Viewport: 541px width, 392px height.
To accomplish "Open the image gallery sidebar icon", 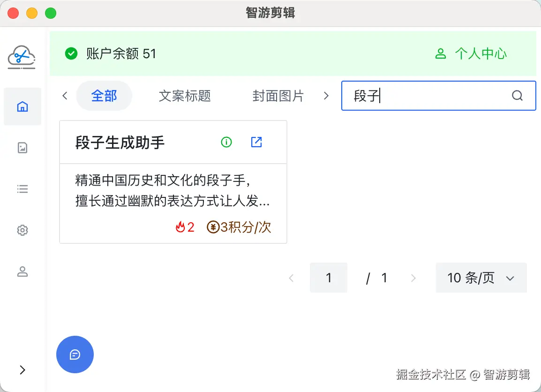I will 23,148.
